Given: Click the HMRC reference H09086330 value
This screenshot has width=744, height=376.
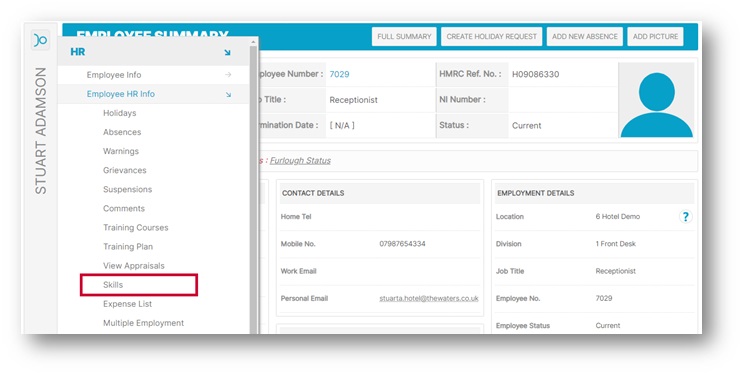Looking at the screenshot, I should click(x=535, y=74).
